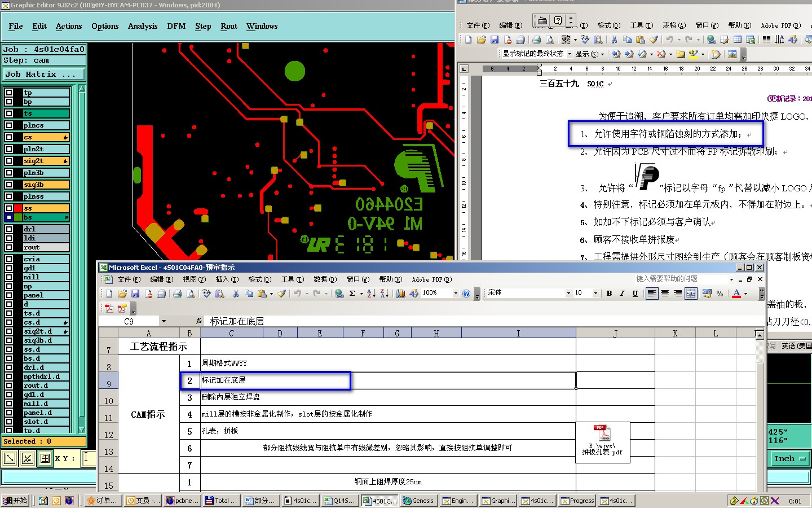Click Reject Change icon in Word reviewing toolbar
812x508 pixels.
coord(661,54)
